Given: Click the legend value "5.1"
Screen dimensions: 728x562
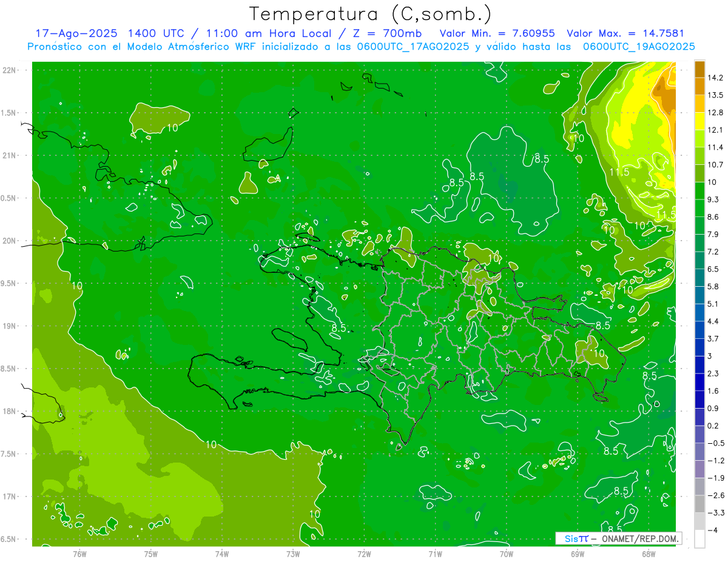Looking at the screenshot, I should (713, 304).
